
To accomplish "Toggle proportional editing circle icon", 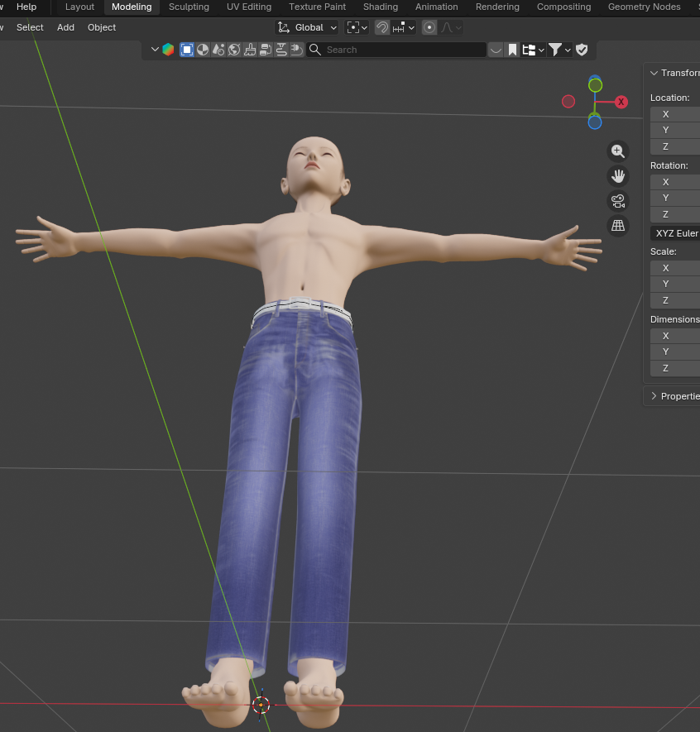I will pyautogui.click(x=429, y=27).
